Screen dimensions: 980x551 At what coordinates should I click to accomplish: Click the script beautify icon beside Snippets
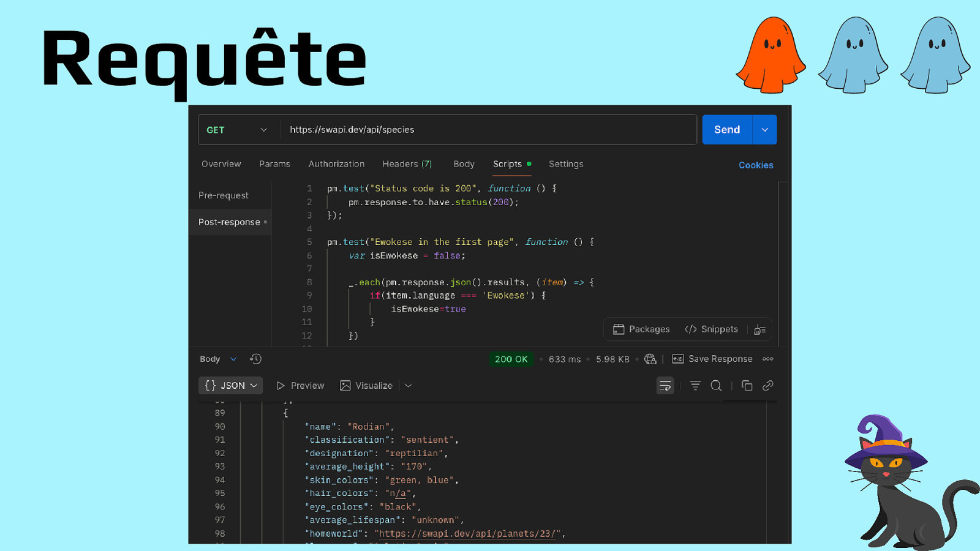click(759, 329)
